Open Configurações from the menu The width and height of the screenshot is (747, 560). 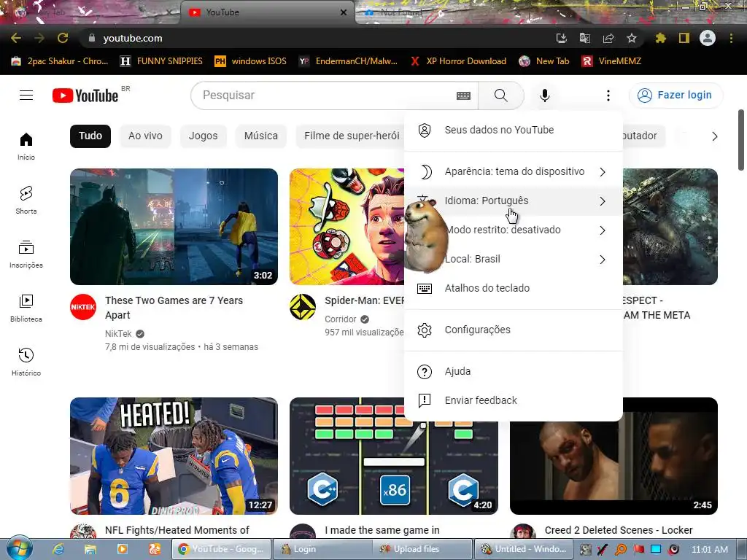click(513, 330)
